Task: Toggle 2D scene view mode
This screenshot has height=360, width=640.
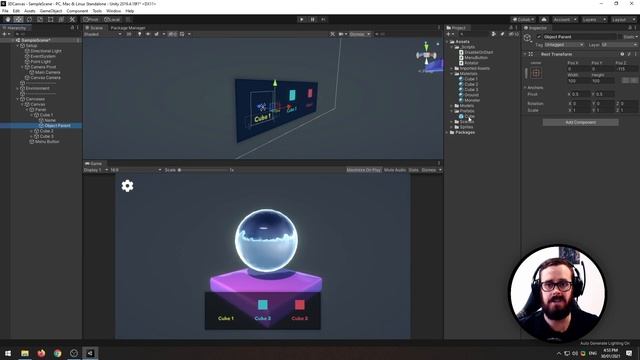Action: tap(129, 34)
